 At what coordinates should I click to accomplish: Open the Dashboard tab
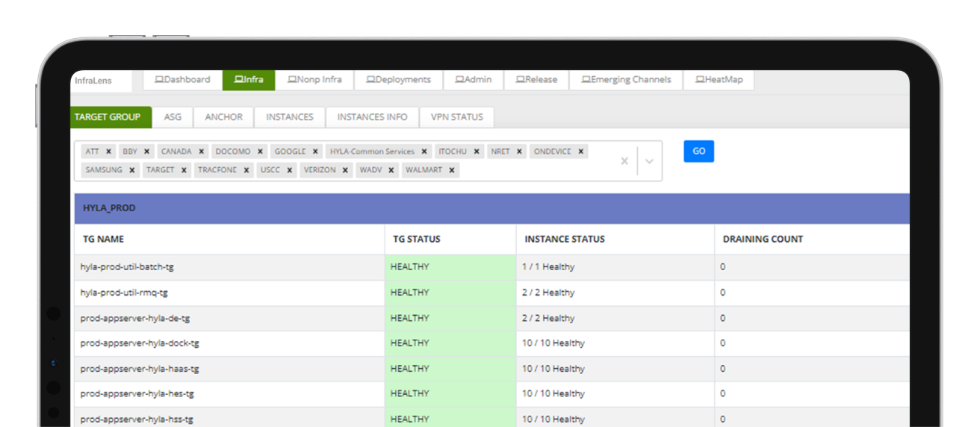[x=182, y=80]
